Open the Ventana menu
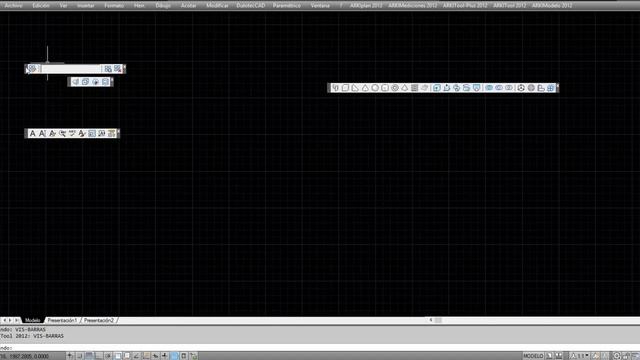 pyautogui.click(x=320, y=5)
